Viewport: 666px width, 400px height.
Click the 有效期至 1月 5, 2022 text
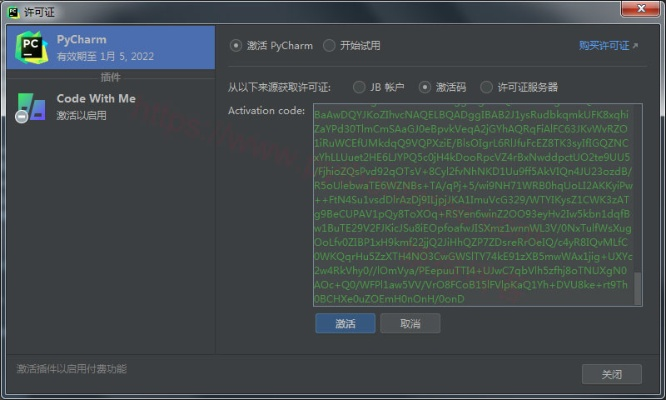105,56
